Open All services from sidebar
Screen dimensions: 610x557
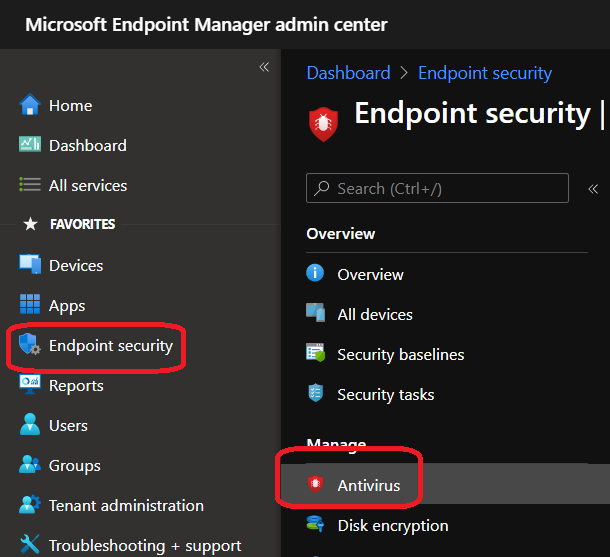tap(87, 185)
